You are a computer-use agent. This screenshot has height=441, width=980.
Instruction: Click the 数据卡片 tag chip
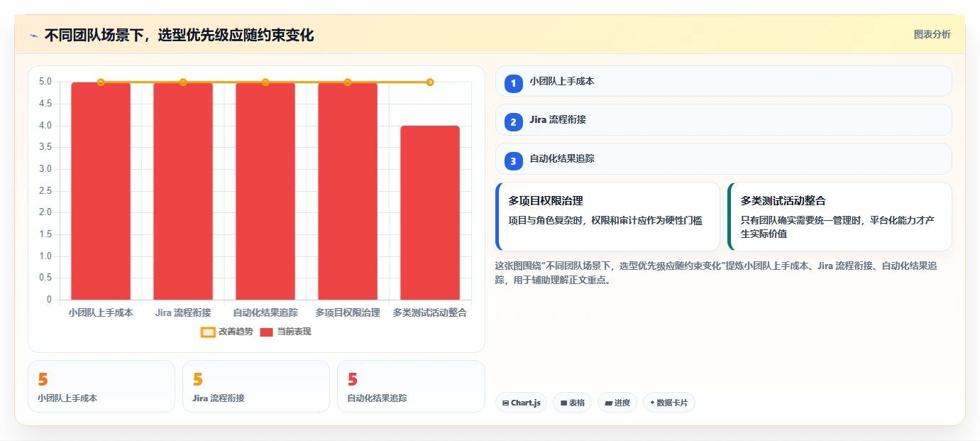point(669,403)
